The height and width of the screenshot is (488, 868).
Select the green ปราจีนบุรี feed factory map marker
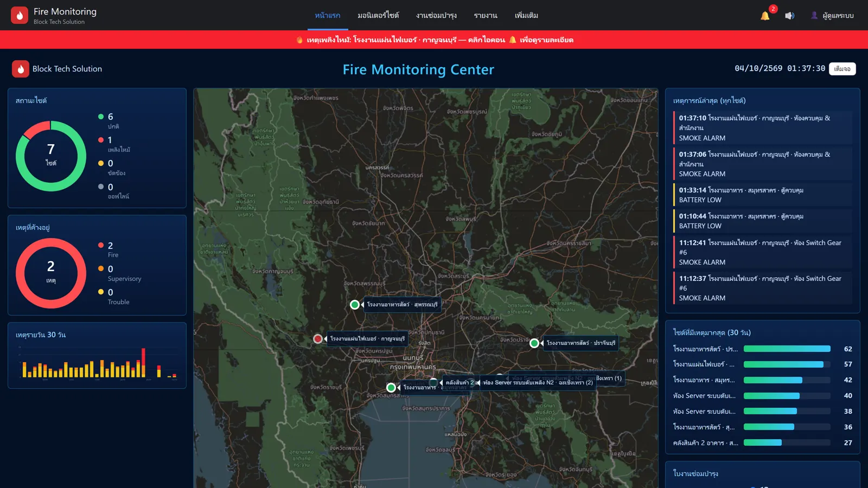(x=534, y=343)
